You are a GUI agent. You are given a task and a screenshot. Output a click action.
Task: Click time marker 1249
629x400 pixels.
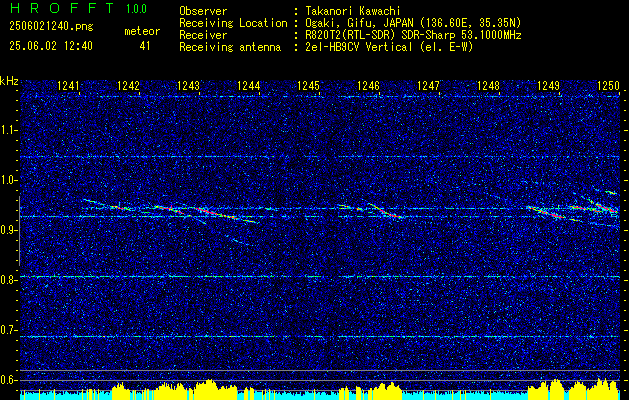tap(549, 86)
